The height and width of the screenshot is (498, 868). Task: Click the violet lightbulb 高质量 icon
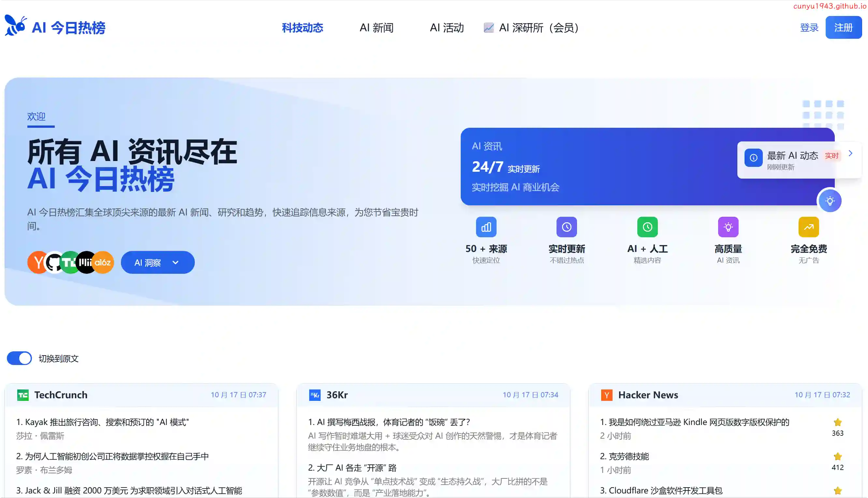pos(728,227)
